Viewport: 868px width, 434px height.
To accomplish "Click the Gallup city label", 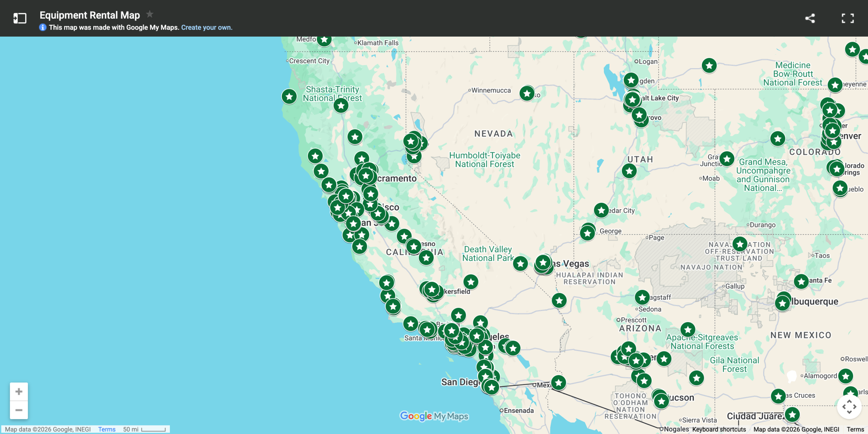I will 735,286.
